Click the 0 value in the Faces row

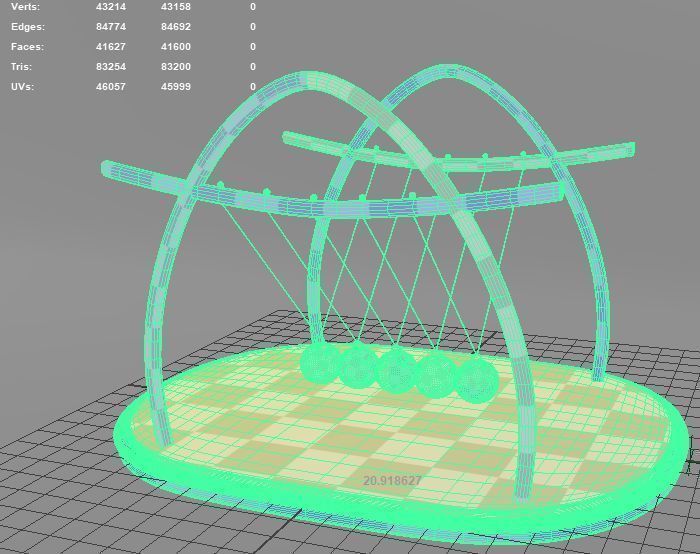tap(253, 47)
